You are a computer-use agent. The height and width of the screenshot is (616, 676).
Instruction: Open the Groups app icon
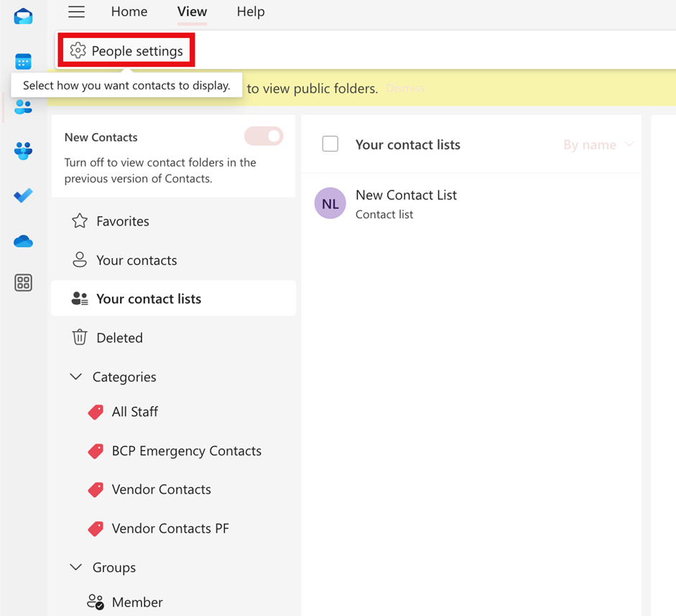coord(23,151)
